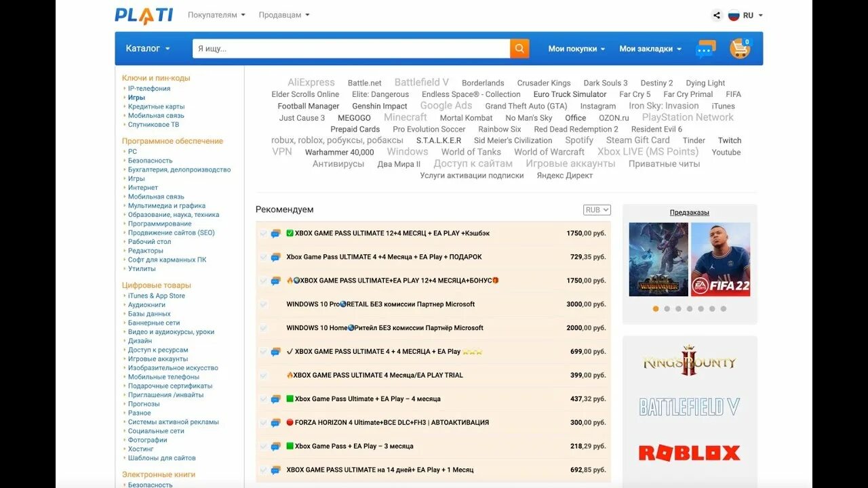This screenshot has width=868, height=488.
Task: Tick check mark next to XBOX GAME PASS 4 Месяца/EA PLAY TRIAL
Action: coord(263,375)
